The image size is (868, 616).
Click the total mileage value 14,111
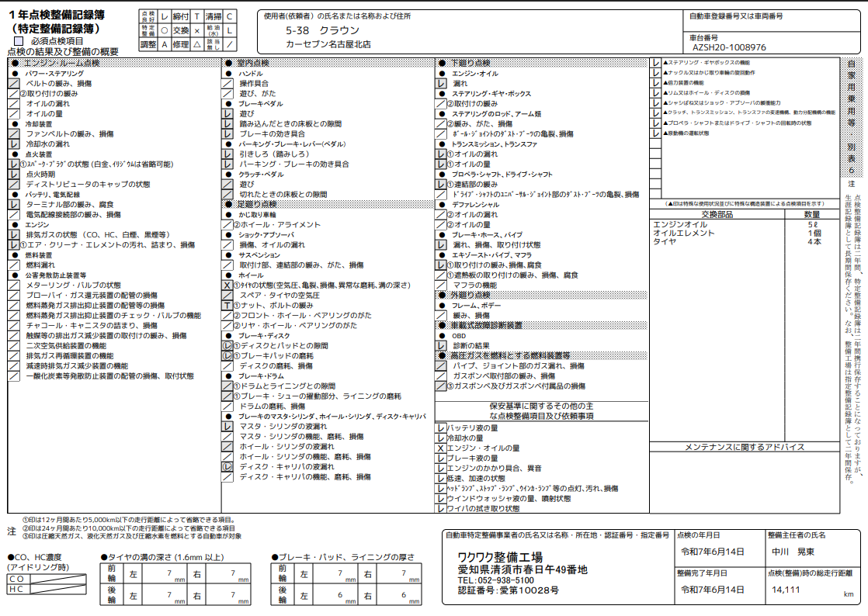coord(786,590)
